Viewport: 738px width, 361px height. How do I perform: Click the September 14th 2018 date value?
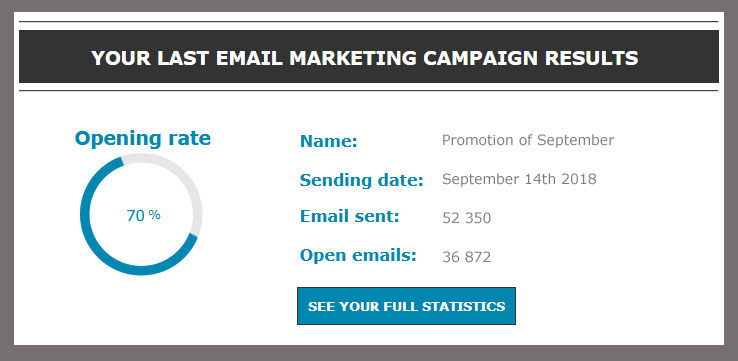pyautogui.click(x=520, y=179)
